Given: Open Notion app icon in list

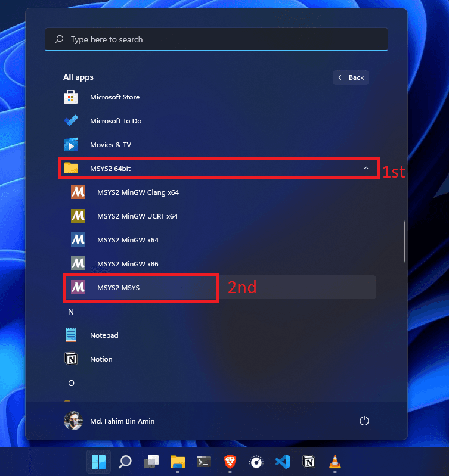Looking at the screenshot, I should click(71, 359).
